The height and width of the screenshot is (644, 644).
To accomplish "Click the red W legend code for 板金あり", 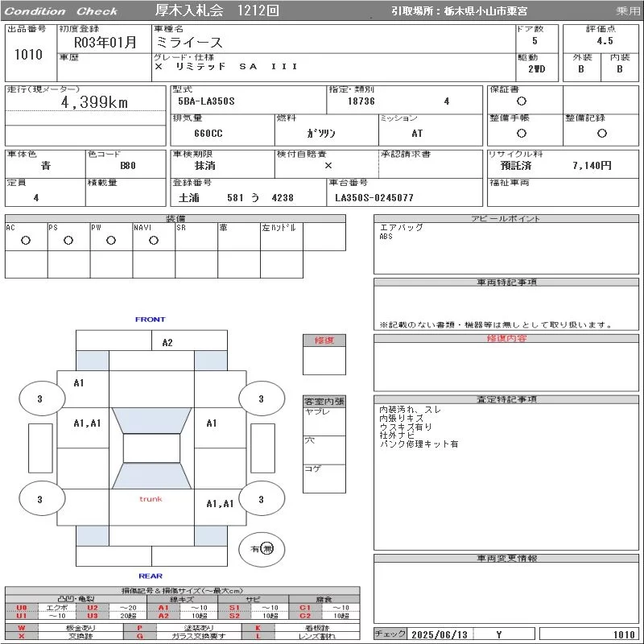I will coord(22,628).
